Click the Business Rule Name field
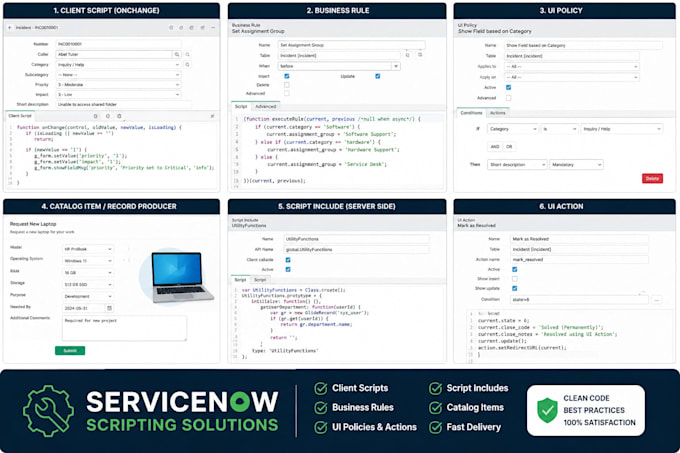The height and width of the screenshot is (453, 680). tap(351, 45)
